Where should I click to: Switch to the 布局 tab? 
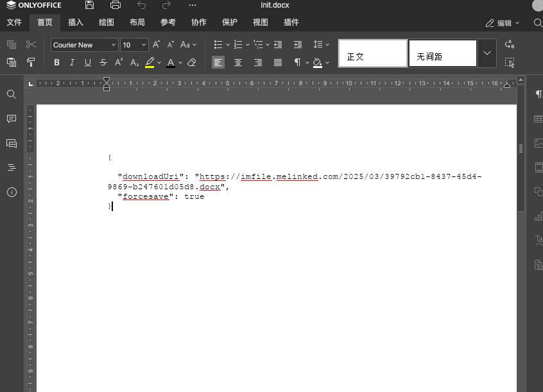tap(137, 22)
